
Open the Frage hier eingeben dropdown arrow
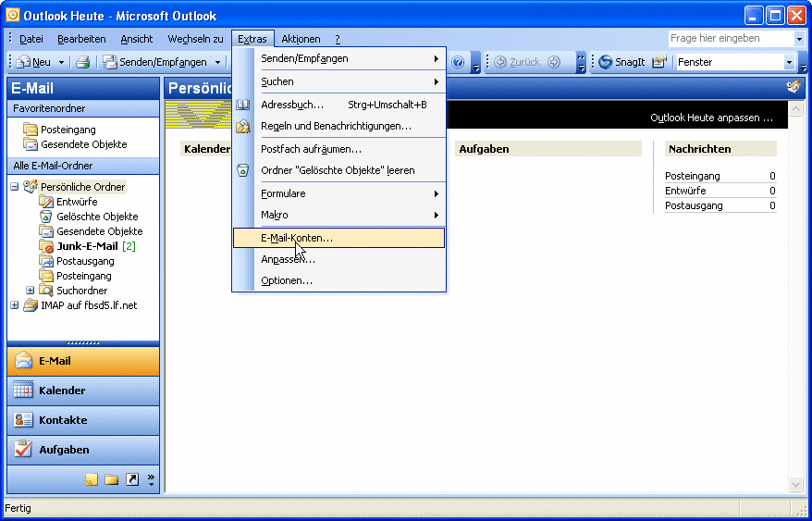[x=799, y=38]
